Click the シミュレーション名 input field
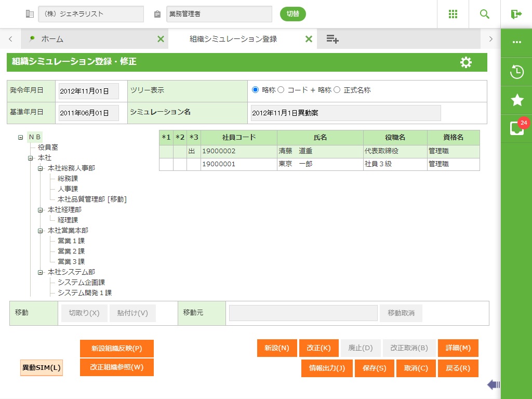 pos(345,113)
